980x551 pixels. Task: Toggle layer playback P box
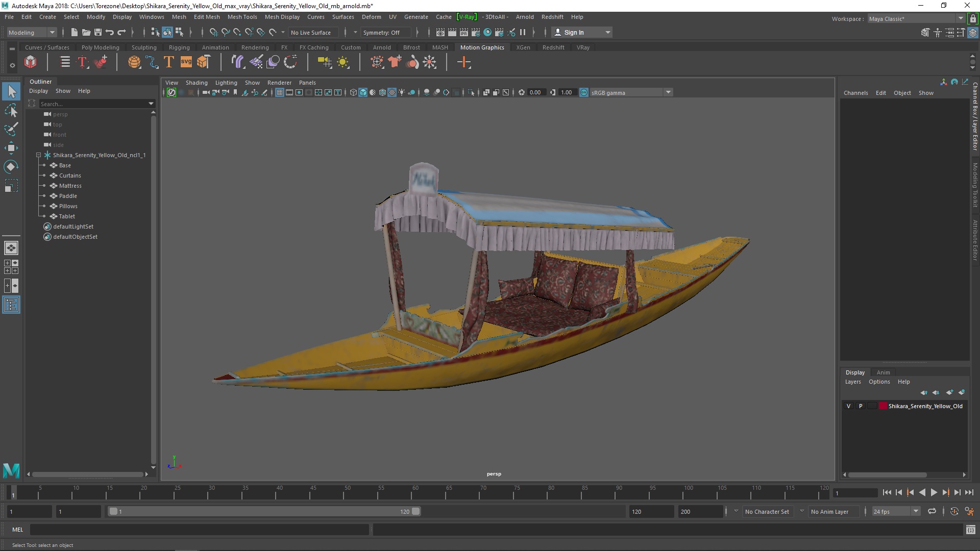pos(861,406)
